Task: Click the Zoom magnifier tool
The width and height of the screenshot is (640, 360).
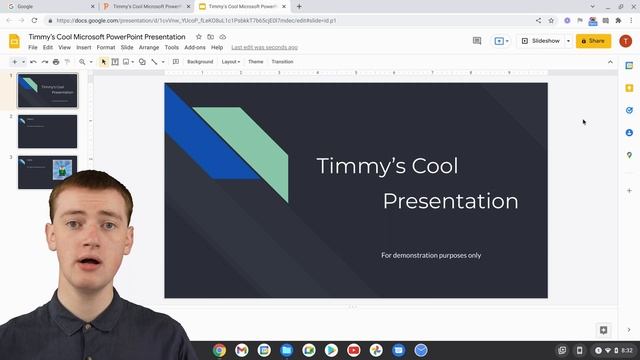Action: point(82,62)
